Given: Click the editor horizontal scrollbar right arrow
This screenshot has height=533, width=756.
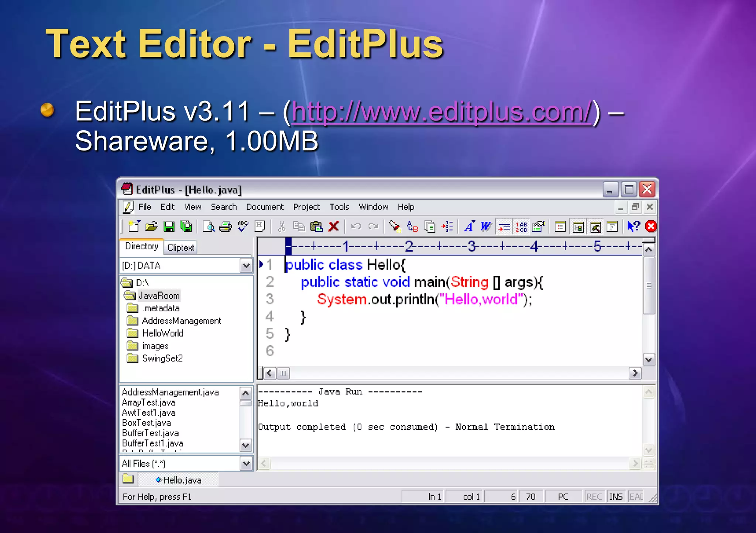Looking at the screenshot, I should pos(635,373).
